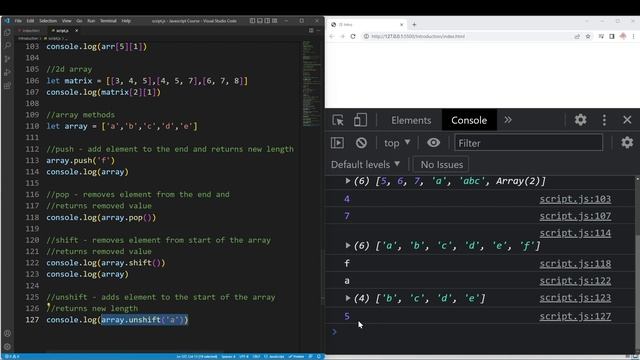Open the Run and Debug sidebar icon
The width and height of the screenshot is (640, 360).
coord(7,72)
